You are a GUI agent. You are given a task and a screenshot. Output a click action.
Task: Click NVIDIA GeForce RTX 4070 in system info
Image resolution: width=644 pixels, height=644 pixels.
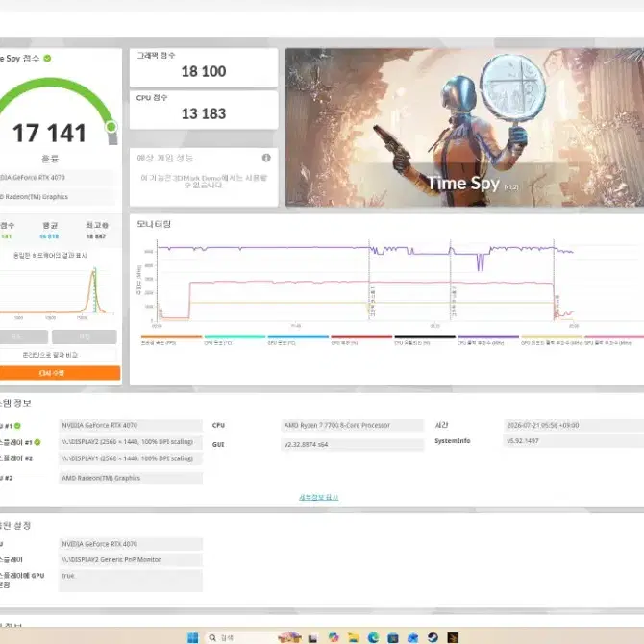(131, 425)
